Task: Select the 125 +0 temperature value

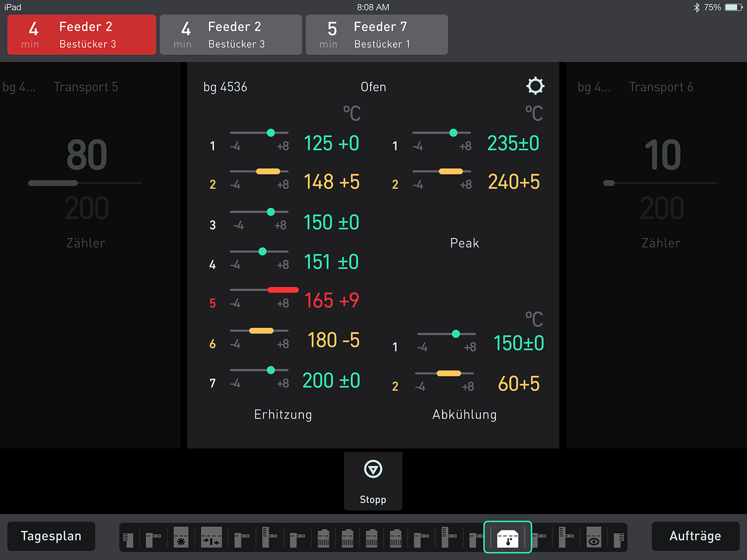Action: pyautogui.click(x=331, y=143)
